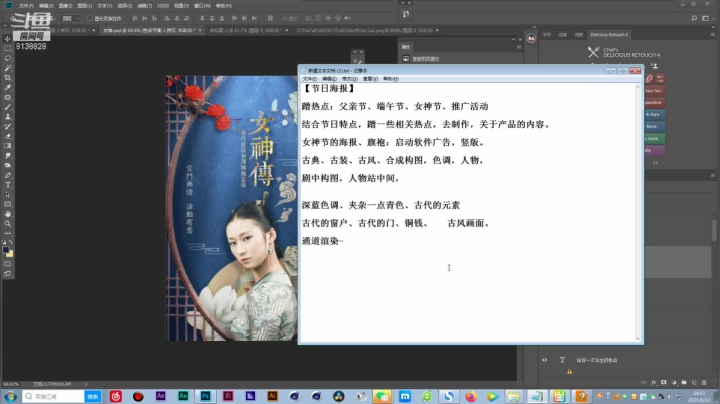720x404 pixels.
Task: Click Notepad scrollbar down arrow
Action: [638, 339]
